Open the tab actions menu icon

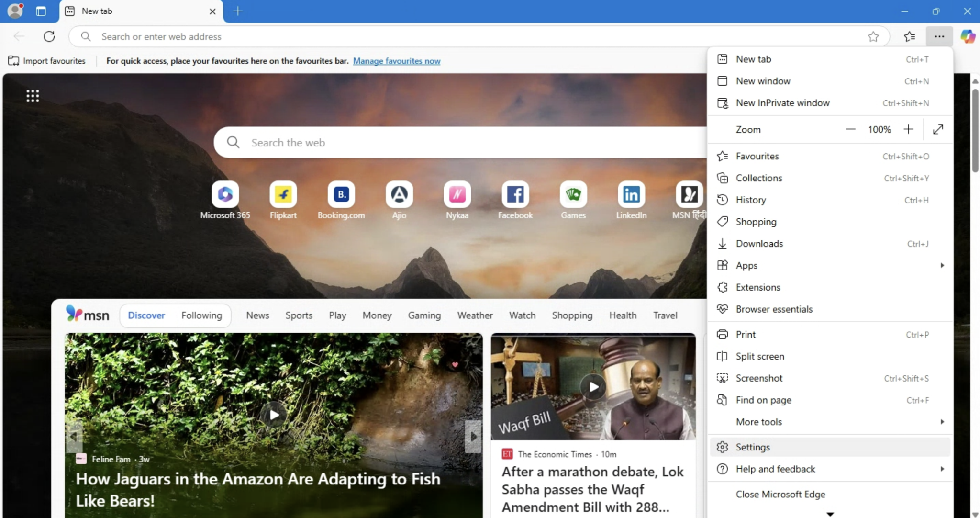[x=41, y=11]
